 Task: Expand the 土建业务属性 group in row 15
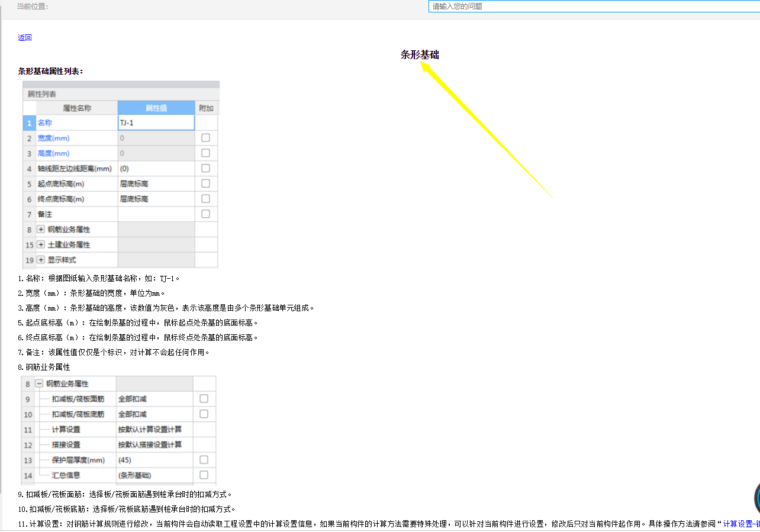click(x=41, y=244)
